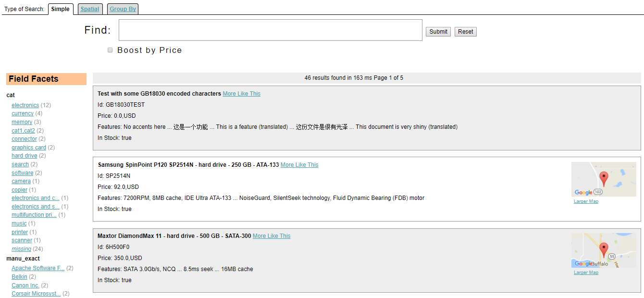Filter by Corsair Microsyst... manufacturer
644x298 pixels.
tap(37, 294)
